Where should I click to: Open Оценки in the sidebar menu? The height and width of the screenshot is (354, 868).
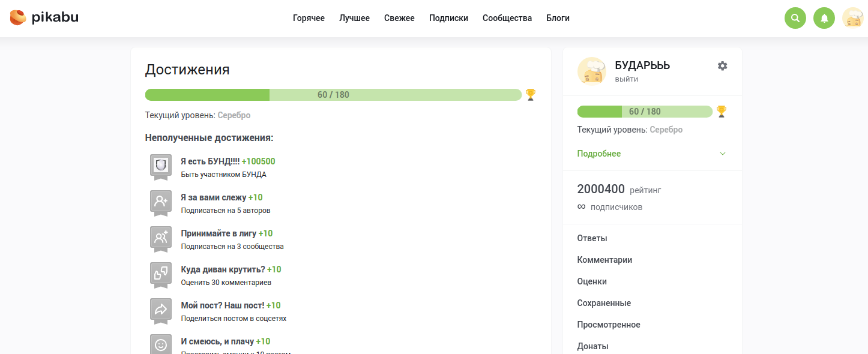pyautogui.click(x=592, y=281)
